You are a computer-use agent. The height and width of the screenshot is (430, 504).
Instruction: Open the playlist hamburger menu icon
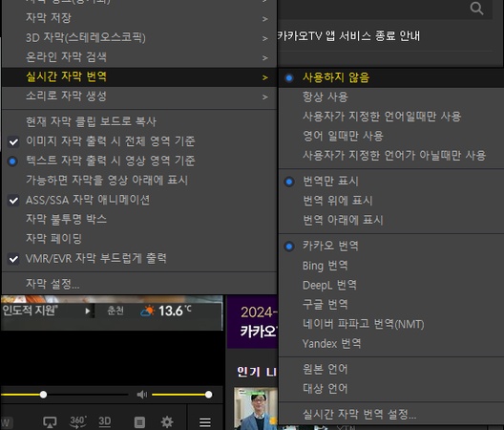[204, 422]
